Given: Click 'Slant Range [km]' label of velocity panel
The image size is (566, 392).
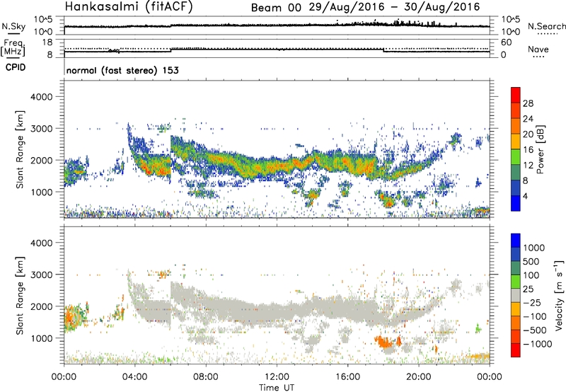Looking at the screenshot, I should pos(20,296).
